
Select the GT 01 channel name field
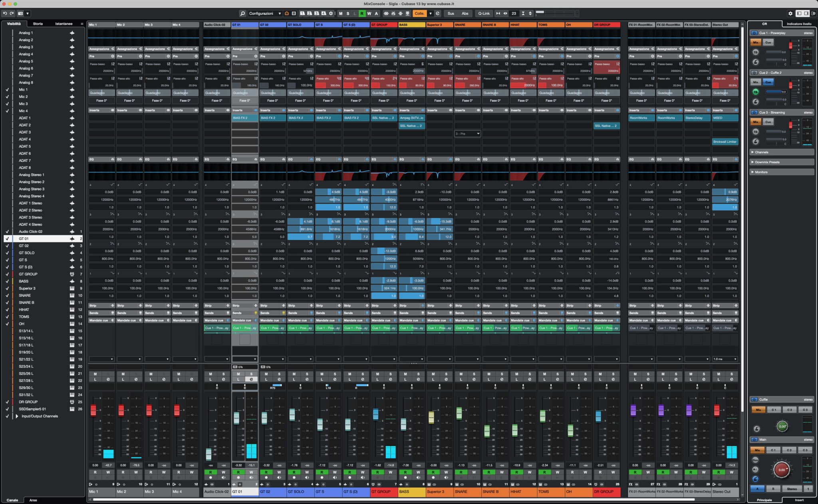point(245,492)
